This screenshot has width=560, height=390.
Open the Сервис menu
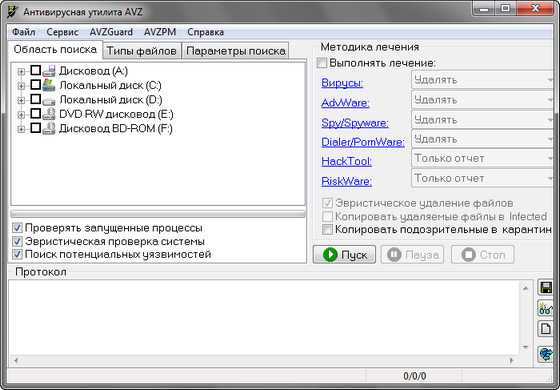click(62, 32)
